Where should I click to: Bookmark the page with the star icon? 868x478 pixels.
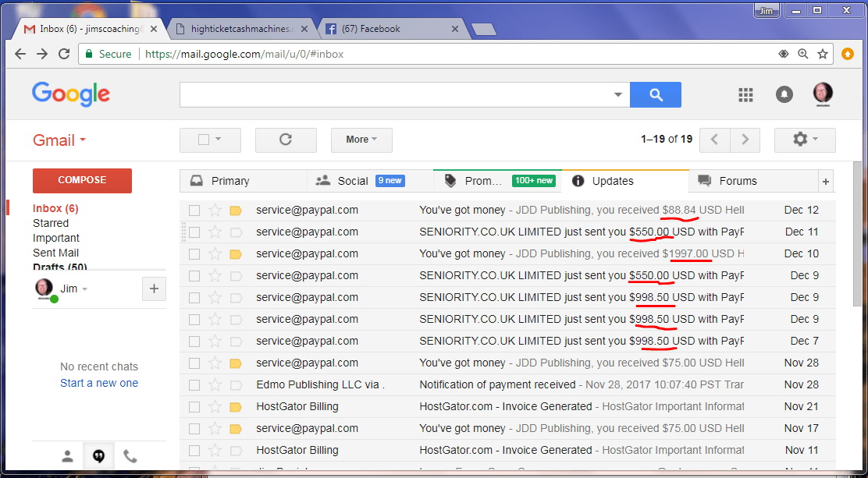[x=823, y=54]
